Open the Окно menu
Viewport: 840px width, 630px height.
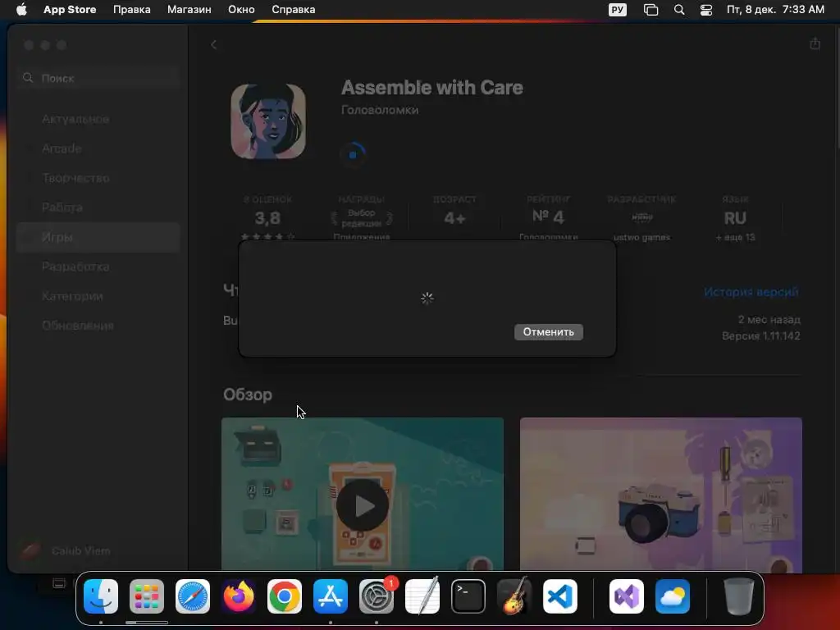(241, 10)
